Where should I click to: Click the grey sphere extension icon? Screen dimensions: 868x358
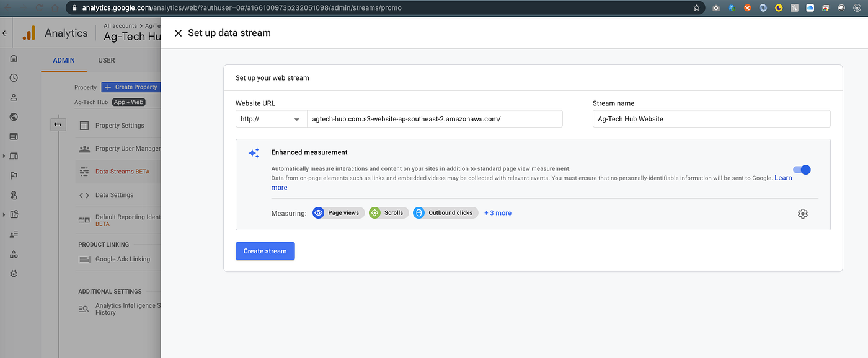pyautogui.click(x=842, y=8)
